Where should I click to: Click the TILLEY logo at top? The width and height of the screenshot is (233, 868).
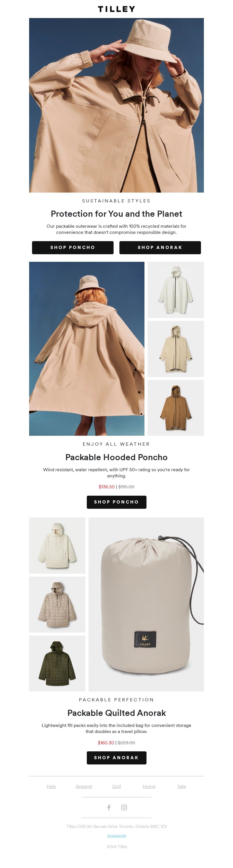click(x=116, y=9)
